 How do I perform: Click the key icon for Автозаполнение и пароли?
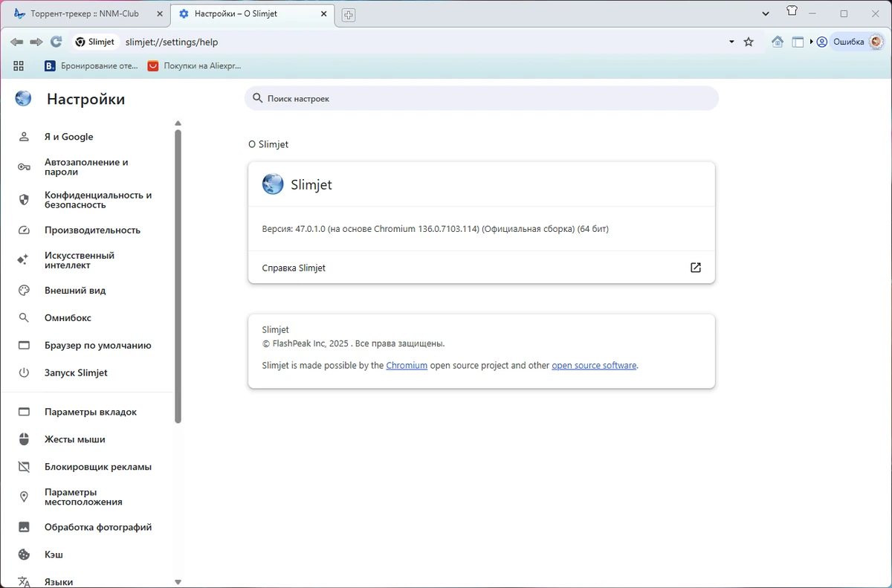pos(24,167)
